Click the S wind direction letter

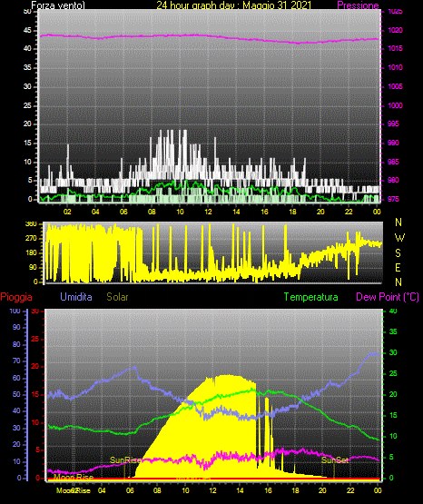click(x=398, y=253)
